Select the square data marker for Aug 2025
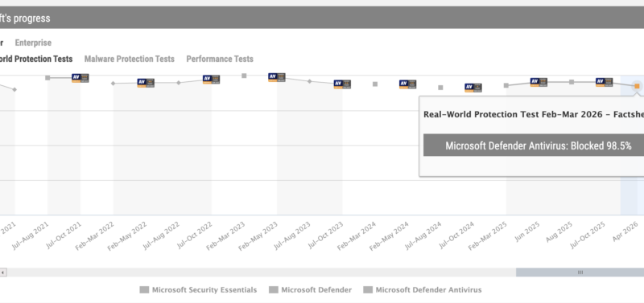The image size is (644, 303). (572, 82)
